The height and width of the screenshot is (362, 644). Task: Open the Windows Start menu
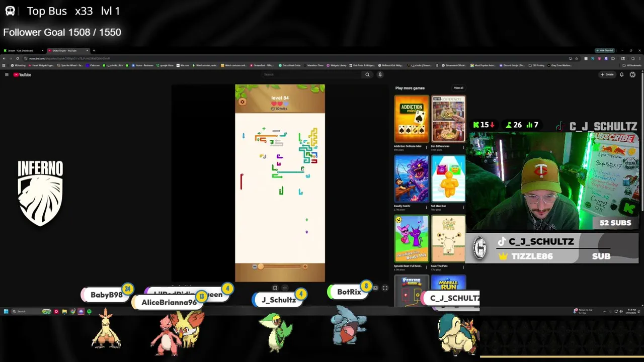(6, 312)
